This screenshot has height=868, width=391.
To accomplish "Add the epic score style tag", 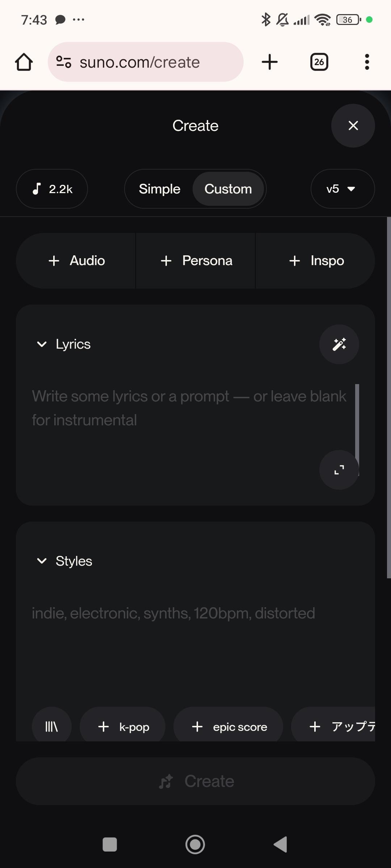I will click(x=229, y=727).
